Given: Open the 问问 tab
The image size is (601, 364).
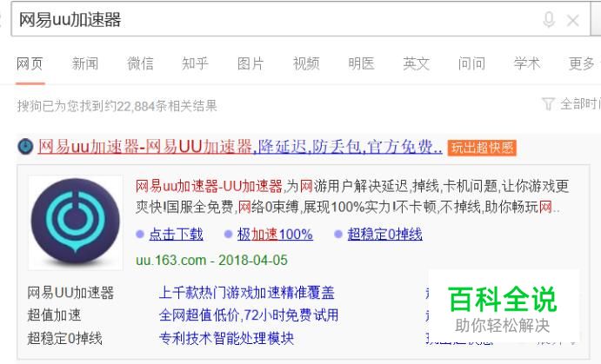Looking at the screenshot, I should [x=471, y=63].
